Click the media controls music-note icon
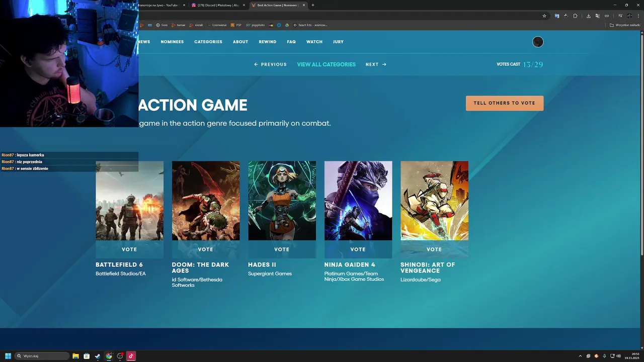The image size is (644, 362). point(620,16)
